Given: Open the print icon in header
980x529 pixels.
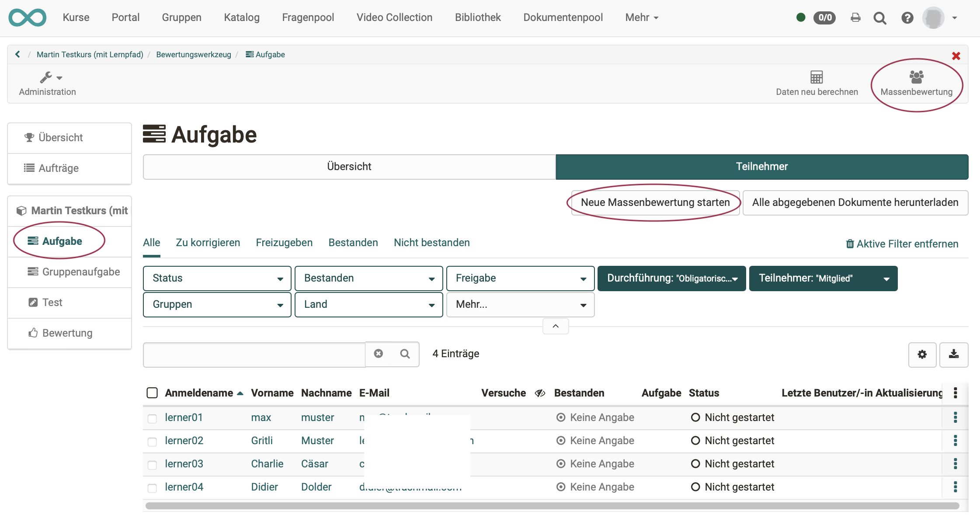Looking at the screenshot, I should click(855, 17).
